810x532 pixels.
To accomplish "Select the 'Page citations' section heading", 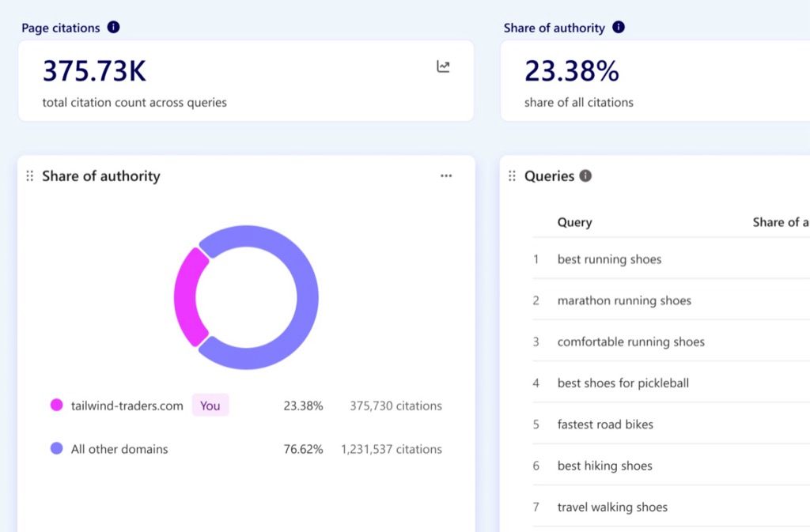I will (61, 28).
